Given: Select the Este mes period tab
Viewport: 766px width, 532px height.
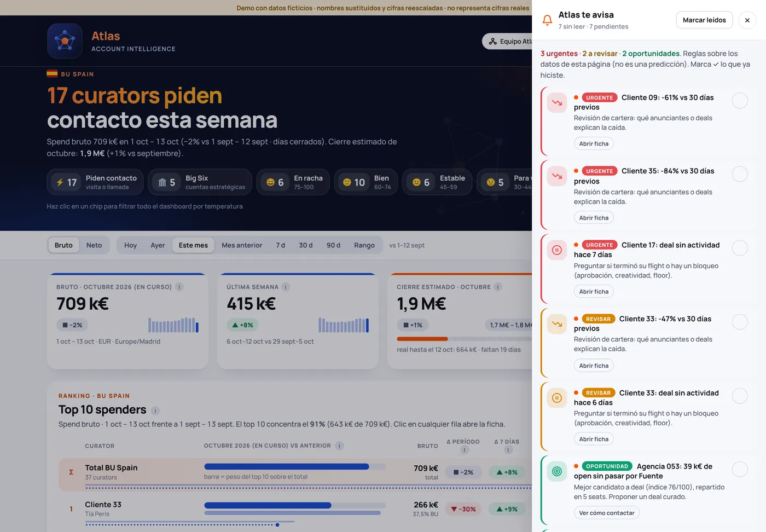Looking at the screenshot, I should point(193,245).
